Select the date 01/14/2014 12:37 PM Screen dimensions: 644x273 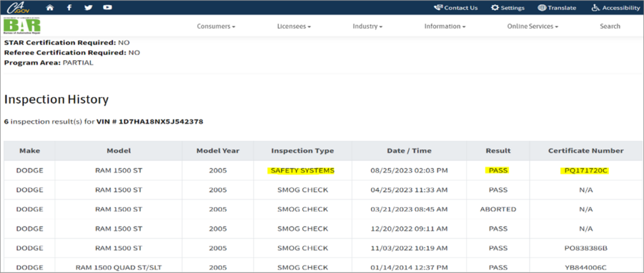pos(409,268)
